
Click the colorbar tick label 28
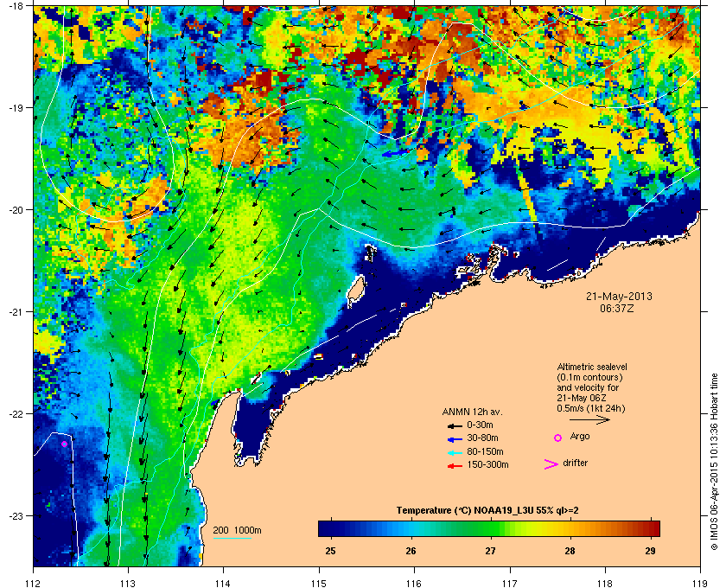tap(570, 551)
